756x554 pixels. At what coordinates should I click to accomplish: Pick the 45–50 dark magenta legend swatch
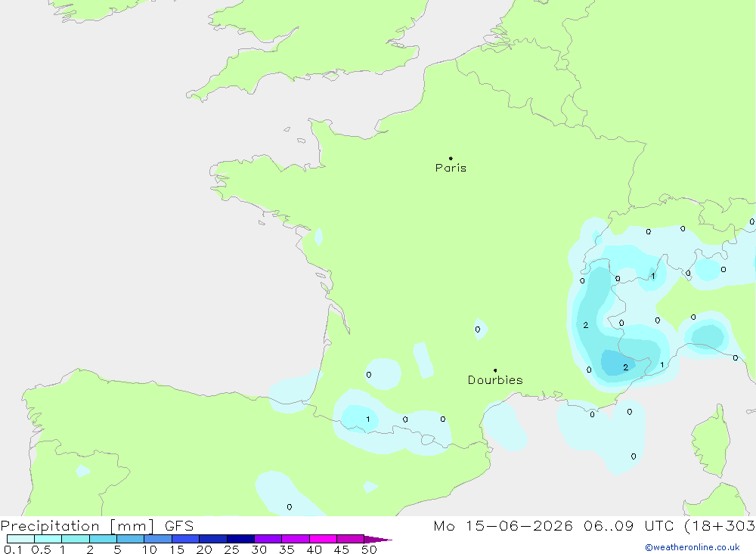[351, 539]
